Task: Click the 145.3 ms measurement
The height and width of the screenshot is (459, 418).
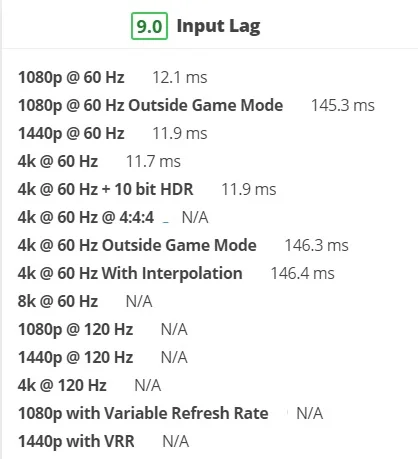Action: (x=343, y=105)
